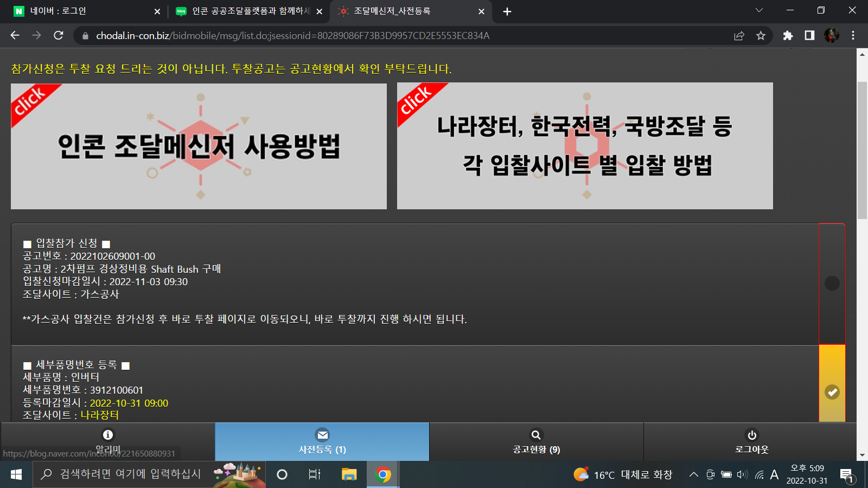Image resolution: width=868 pixels, height=488 pixels.
Task: Open weather widget 16°C 대체로 화창
Action: pyautogui.click(x=623, y=474)
